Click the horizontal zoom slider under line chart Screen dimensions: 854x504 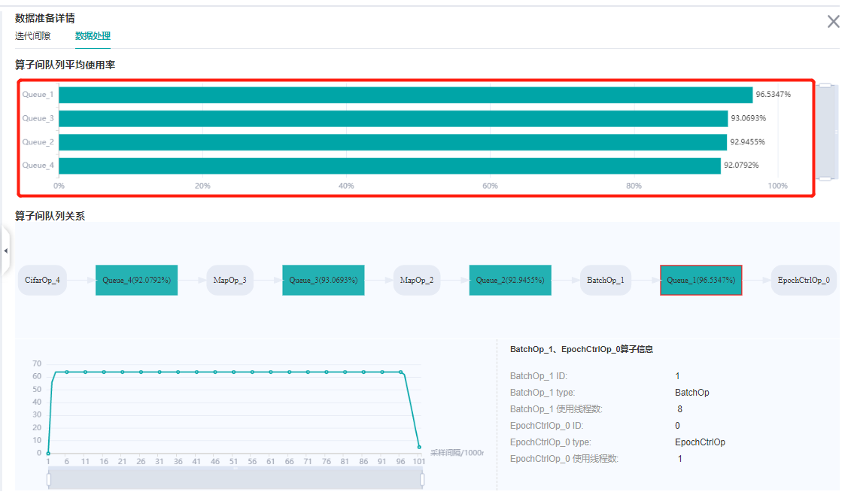[235, 478]
